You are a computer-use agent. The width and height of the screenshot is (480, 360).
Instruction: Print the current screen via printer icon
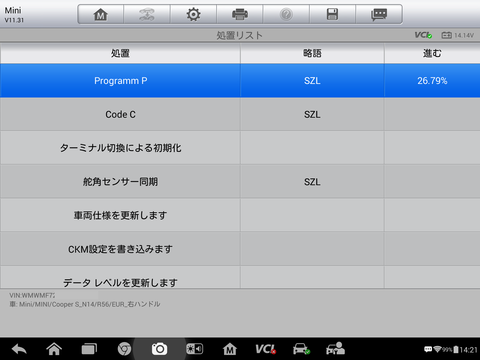tap(240, 14)
